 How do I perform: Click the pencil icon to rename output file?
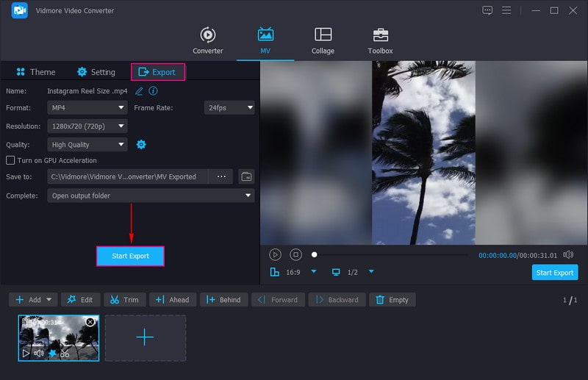point(139,91)
